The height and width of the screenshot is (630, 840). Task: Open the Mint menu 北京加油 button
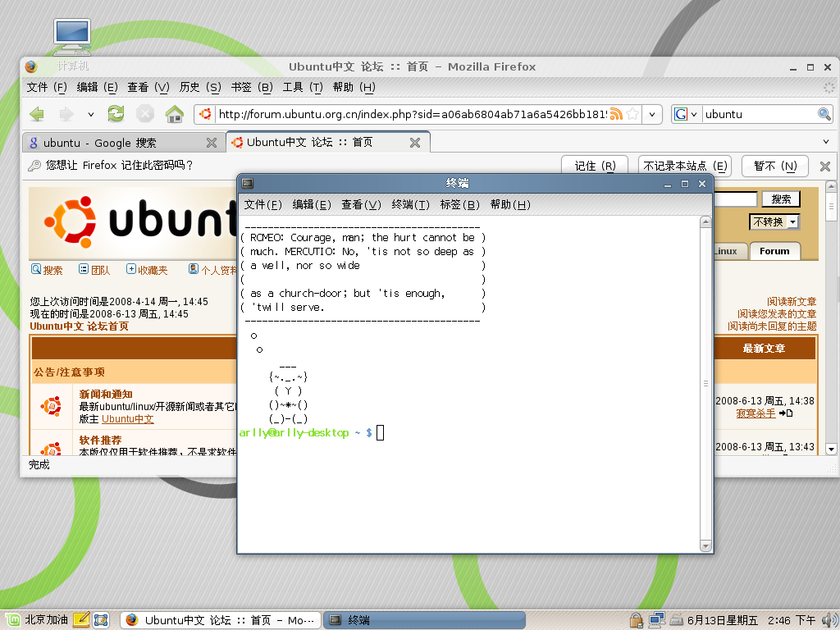37,620
